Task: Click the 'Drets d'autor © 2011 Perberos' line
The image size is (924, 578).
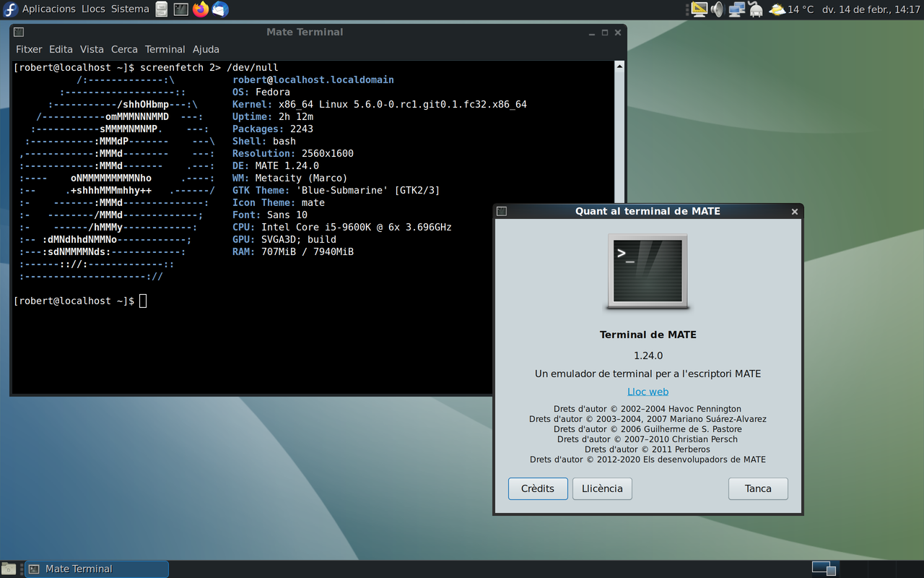Action: coord(648,449)
